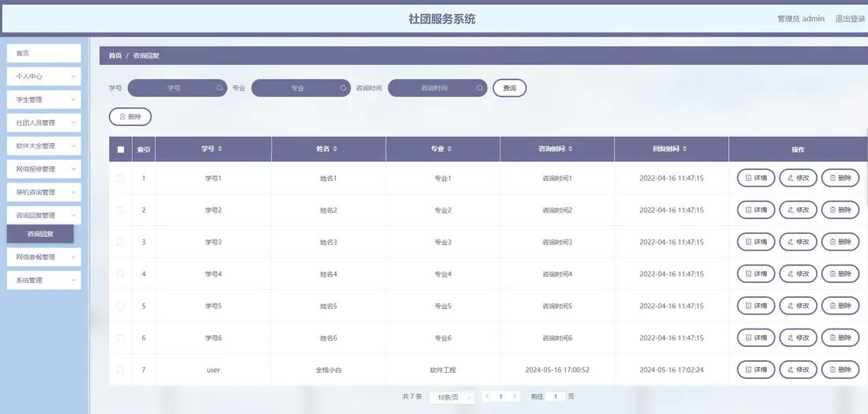Image resolution: width=868 pixels, height=414 pixels.
Task: Go to next page arrow in pagination
Action: click(515, 397)
